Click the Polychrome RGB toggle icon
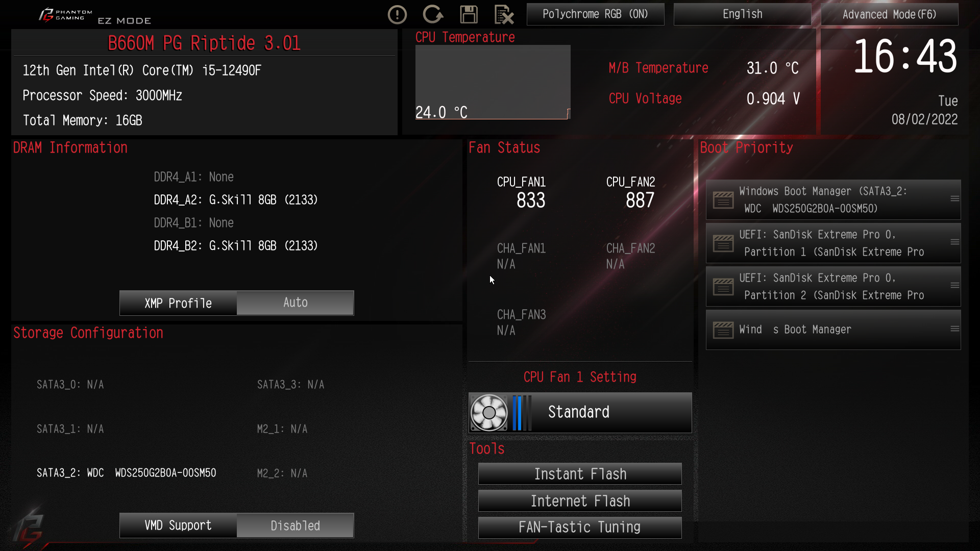The image size is (980, 551). (x=596, y=14)
